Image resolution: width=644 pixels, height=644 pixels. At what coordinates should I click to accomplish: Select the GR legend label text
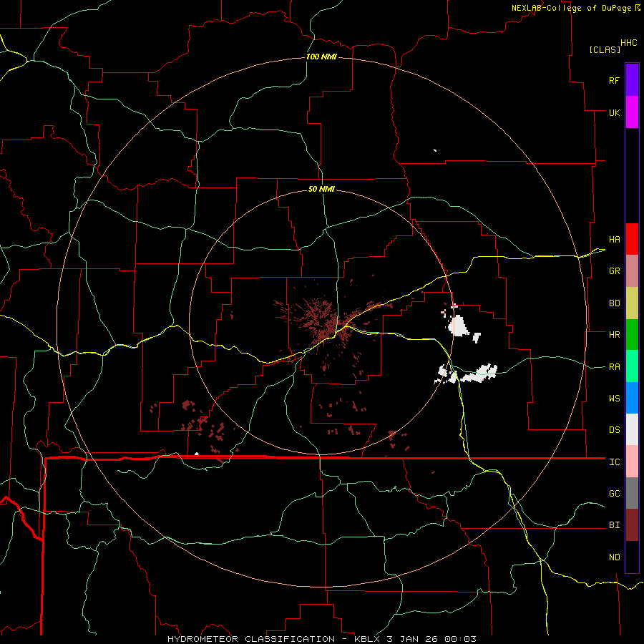click(614, 271)
